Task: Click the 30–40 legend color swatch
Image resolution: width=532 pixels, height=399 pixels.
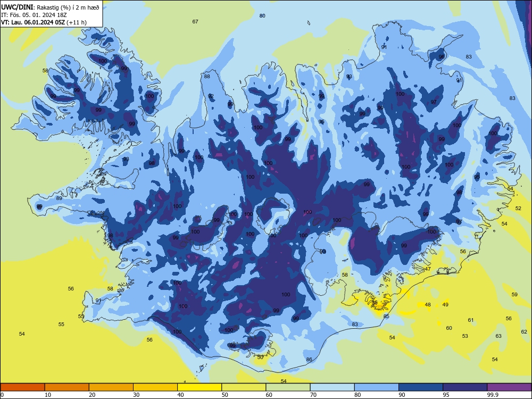Action: (155, 387)
